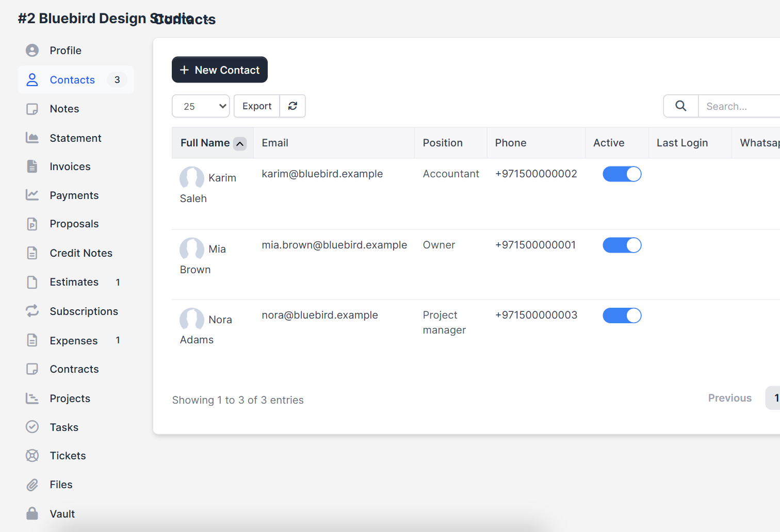Viewport: 780px width, 532px height.
Task: Click the Files paperclip icon
Action: pos(32,485)
